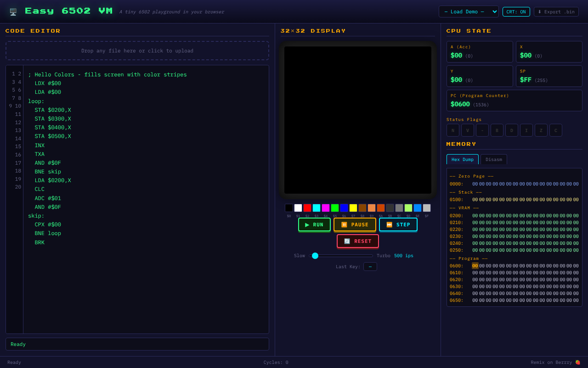This screenshot has width=588, height=368.
Task: Toggle the N status flag
Action: click(452, 130)
